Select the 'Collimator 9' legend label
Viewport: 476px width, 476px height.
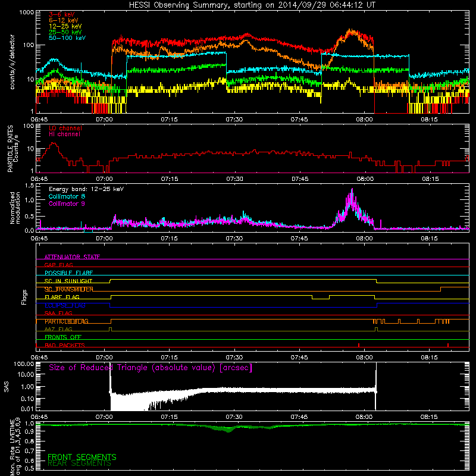(x=67, y=203)
